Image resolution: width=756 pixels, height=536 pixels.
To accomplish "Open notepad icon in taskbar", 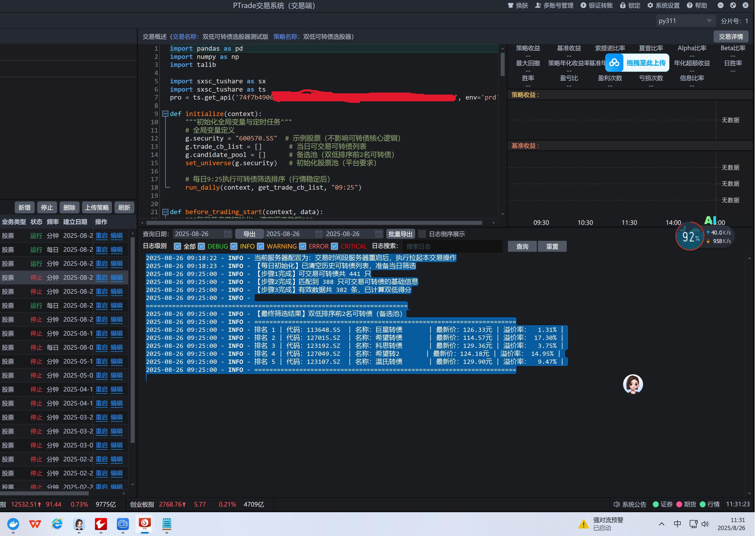I will point(167,524).
